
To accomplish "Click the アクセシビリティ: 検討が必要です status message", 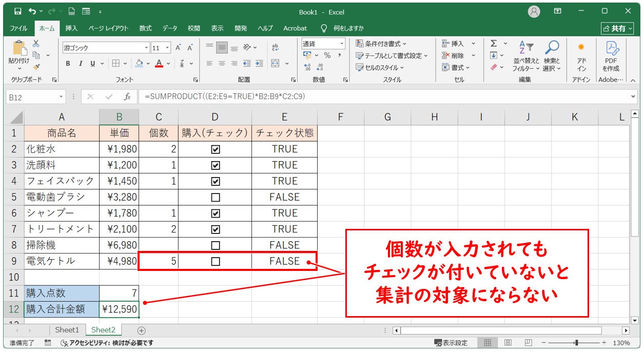I will tap(107, 343).
